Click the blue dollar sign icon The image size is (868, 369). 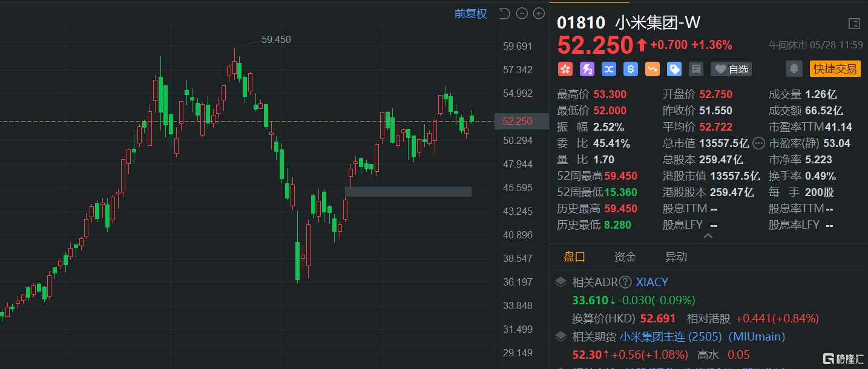[631, 69]
